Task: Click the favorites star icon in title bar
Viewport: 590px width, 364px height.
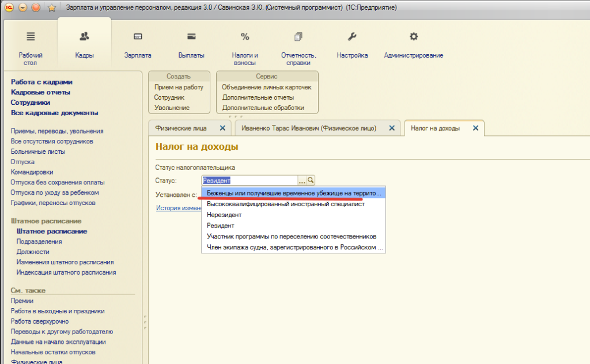Action: pyautogui.click(x=51, y=7)
